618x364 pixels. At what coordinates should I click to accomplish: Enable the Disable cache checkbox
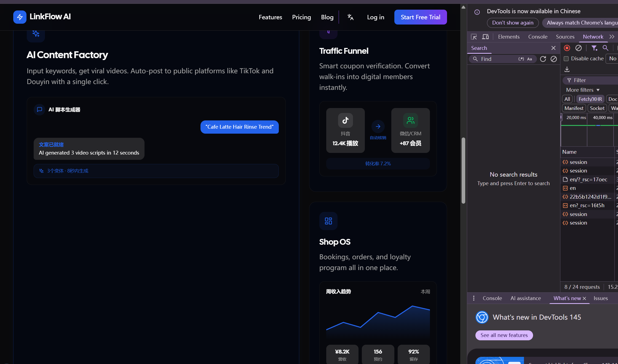566,59
